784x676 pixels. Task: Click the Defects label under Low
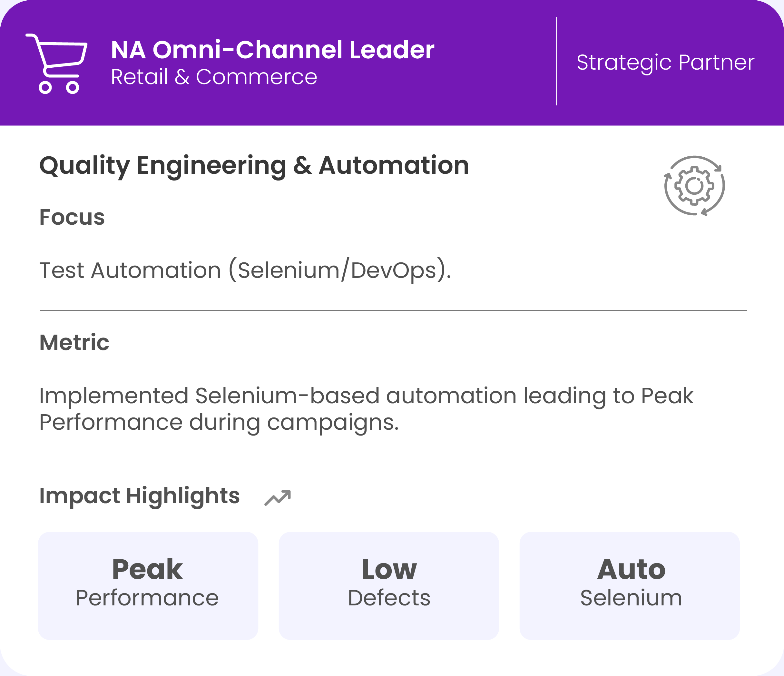pos(389,598)
